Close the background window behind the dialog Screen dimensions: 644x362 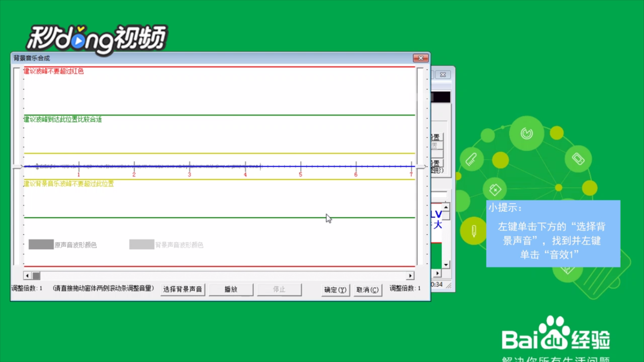click(443, 74)
